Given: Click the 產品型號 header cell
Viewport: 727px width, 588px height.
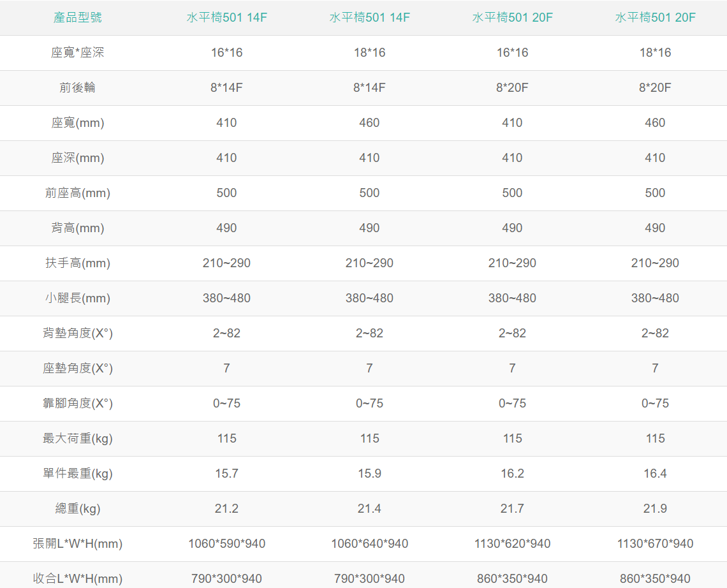Looking at the screenshot, I should 77,17.
